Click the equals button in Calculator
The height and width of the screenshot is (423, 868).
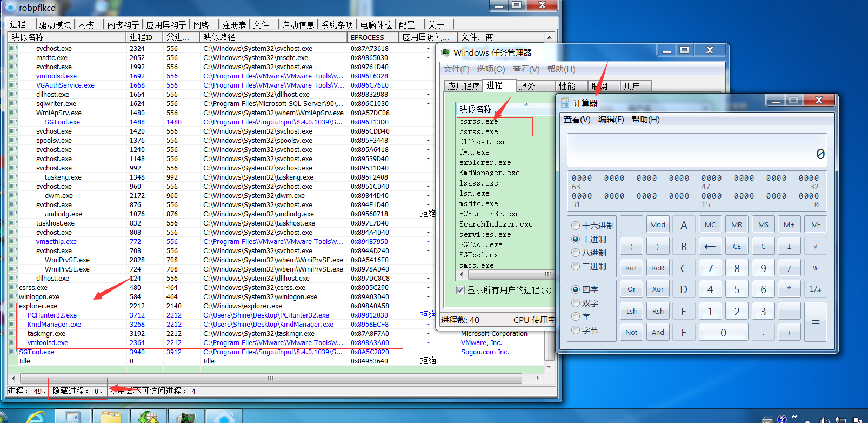tap(816, 322)
